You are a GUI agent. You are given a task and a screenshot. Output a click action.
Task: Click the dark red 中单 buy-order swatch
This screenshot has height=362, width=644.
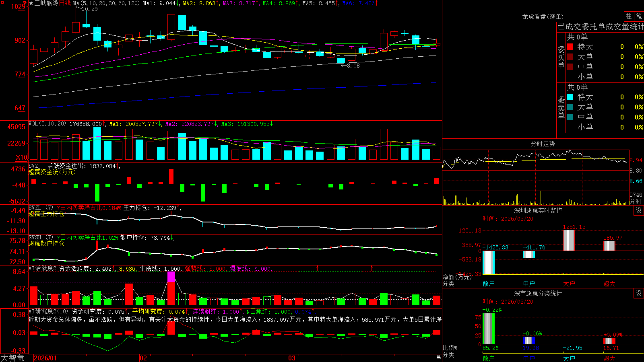tap(570, 67)
